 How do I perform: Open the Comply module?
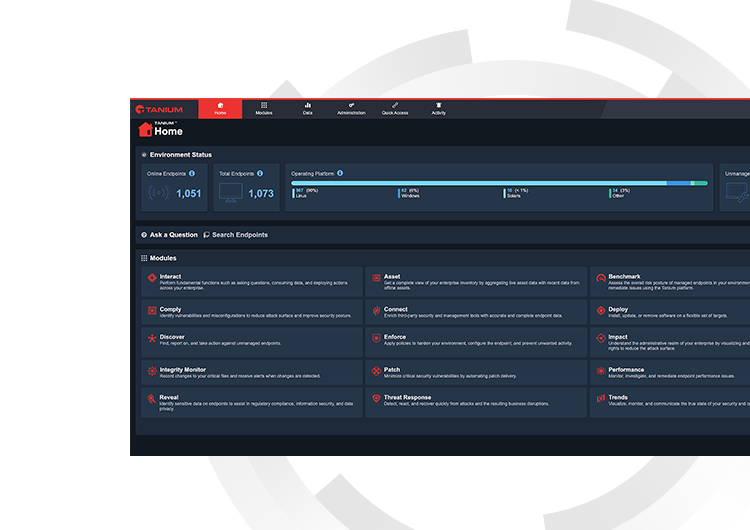[x=252, y=312]
